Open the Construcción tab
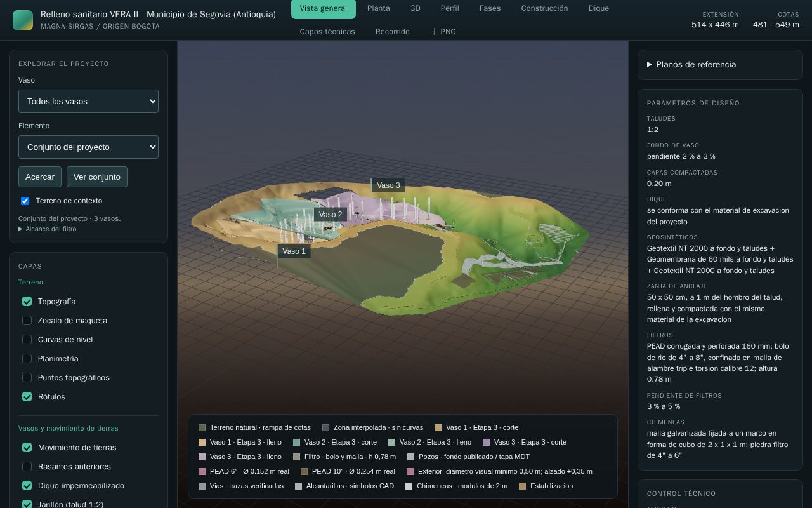This screenshot has height=508, width=812. tap(544, 8)
